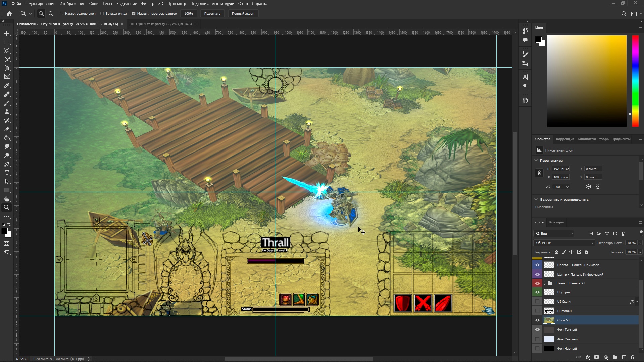The height and width of the screenshot is (362, 644).
Task: Create a new layer
Action: [624, 357]
